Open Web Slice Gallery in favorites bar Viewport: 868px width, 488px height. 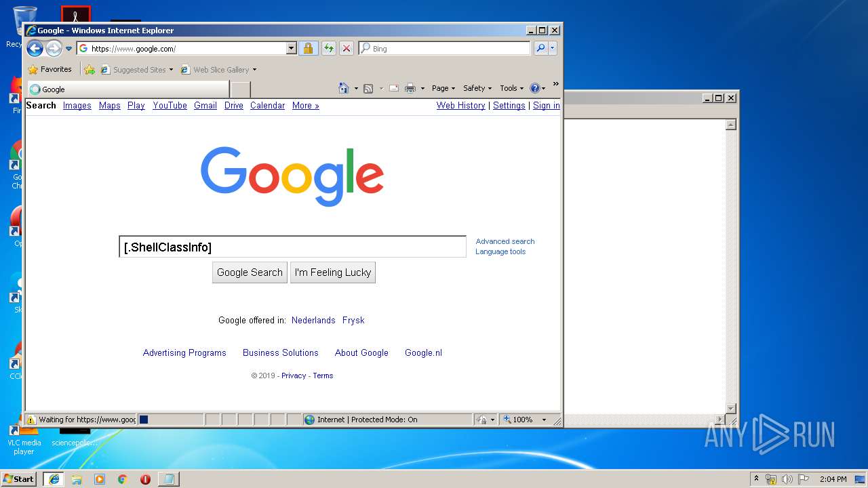(218, 69)
